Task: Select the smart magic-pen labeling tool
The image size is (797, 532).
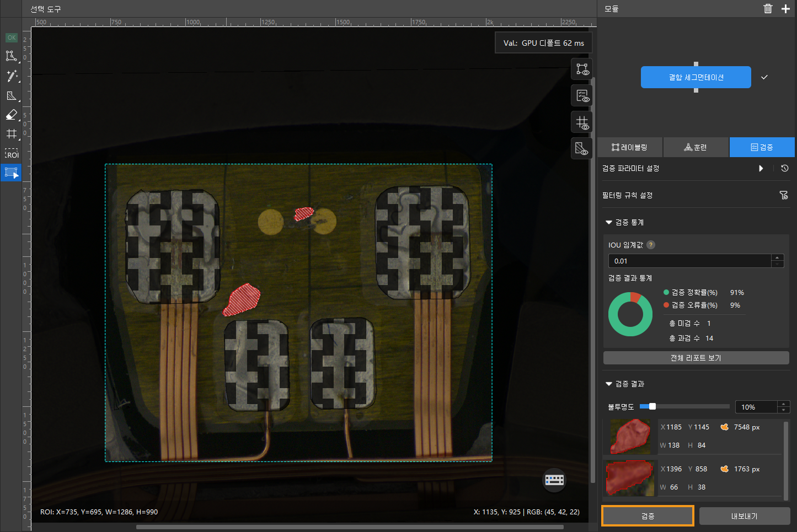Action: tap(11, 76)
